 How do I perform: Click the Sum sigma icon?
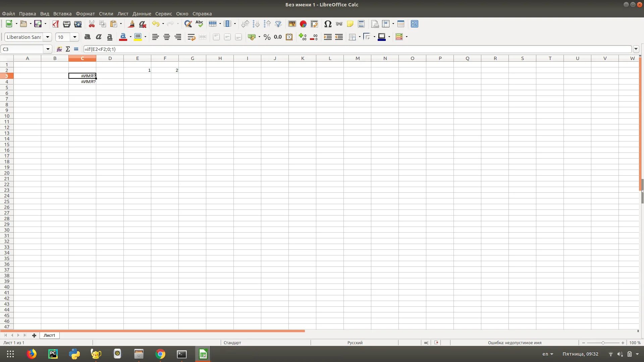[x=68, y=49]
